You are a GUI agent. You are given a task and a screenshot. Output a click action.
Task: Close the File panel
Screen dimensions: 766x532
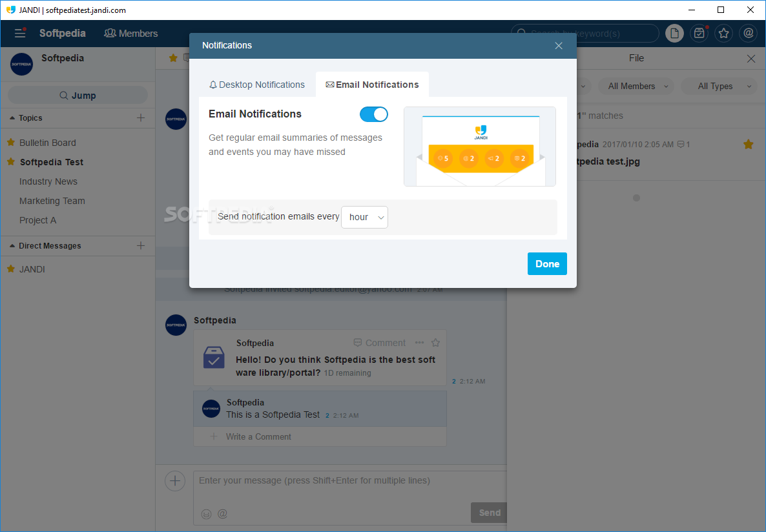[x=751, y=59]
